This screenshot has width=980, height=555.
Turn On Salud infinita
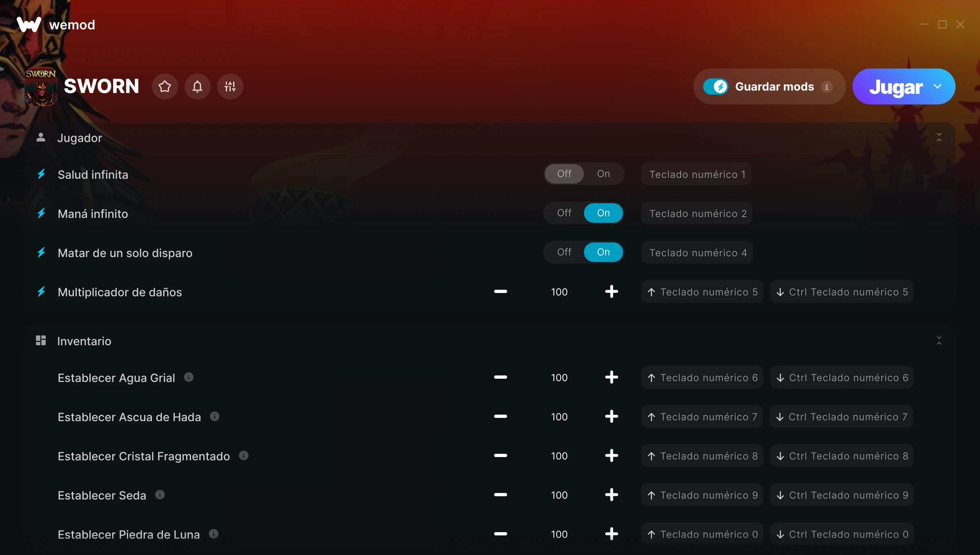point(604,174)
